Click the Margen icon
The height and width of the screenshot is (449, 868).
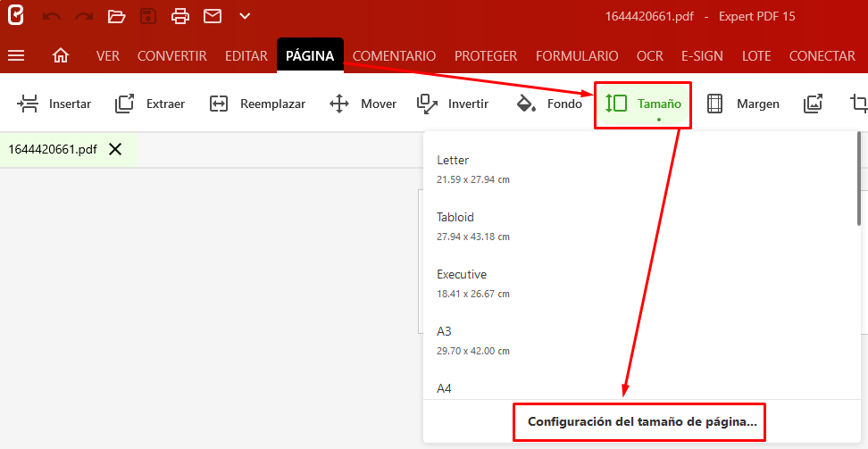tap(714, 104)
